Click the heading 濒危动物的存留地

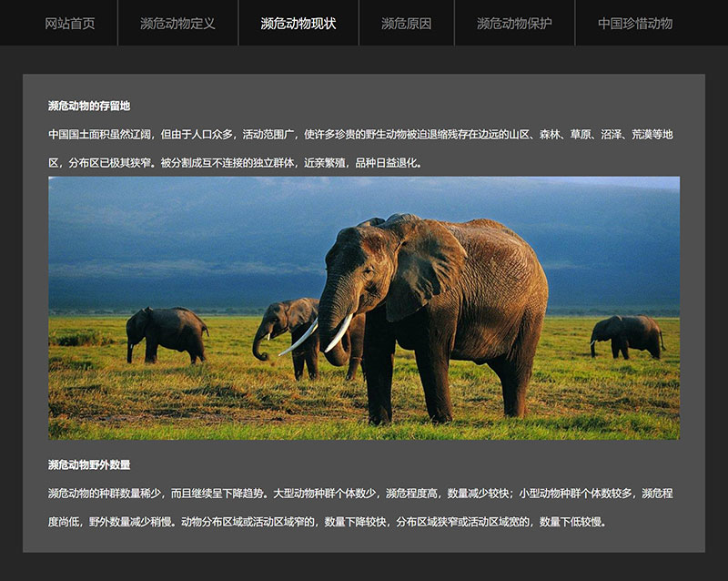click(x=89, y=106)
